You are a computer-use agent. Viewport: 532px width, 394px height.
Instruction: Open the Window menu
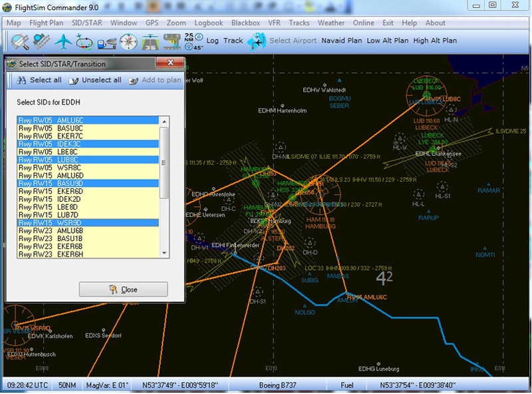pyautogui.click(x=124, y=23)
